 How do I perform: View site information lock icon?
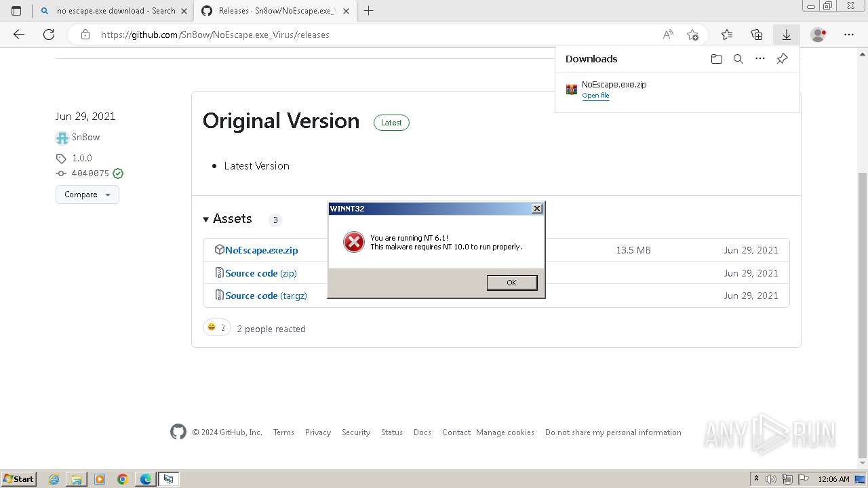point(85,35)
